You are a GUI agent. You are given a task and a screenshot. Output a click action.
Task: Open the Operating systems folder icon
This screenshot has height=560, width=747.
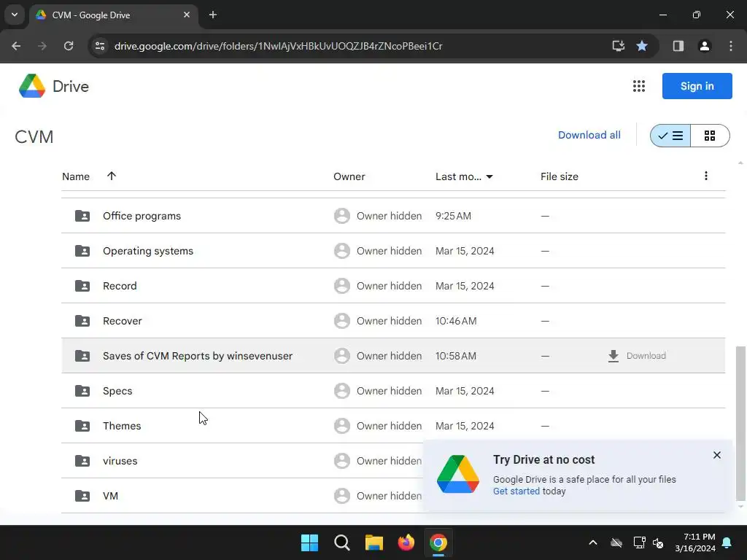click(x=82, y=251)
